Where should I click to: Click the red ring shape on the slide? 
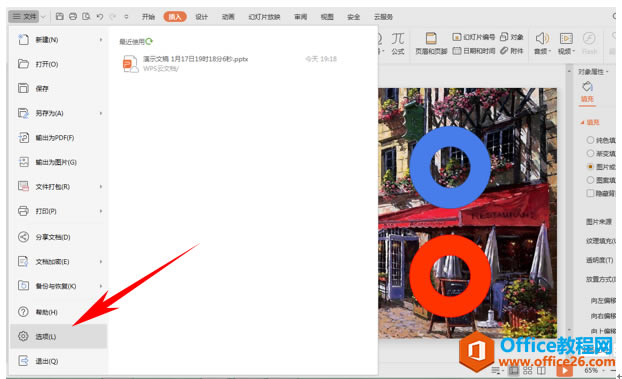click(419, 275)
